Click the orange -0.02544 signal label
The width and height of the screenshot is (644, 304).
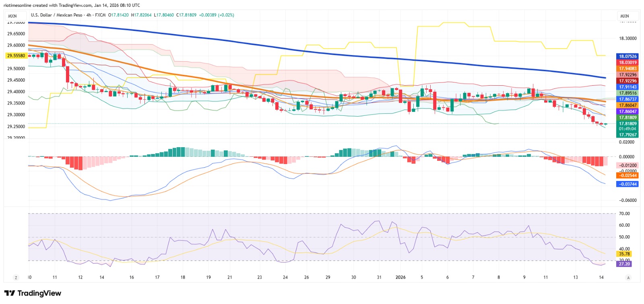pos(627,175)
